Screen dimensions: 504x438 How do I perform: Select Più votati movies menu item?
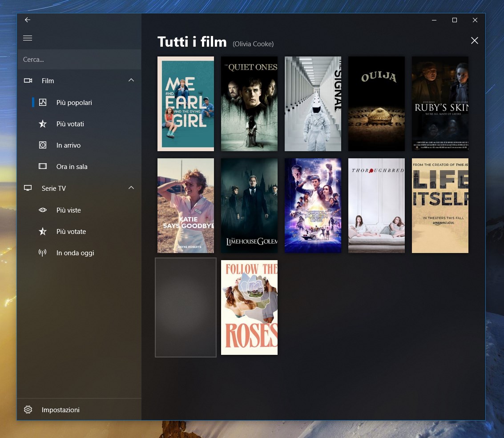coord(79,124)
